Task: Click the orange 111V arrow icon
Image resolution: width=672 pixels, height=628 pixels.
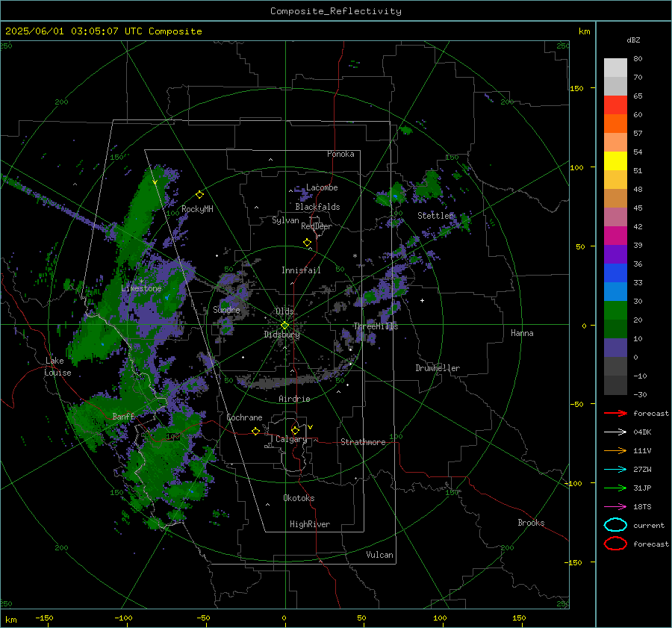Action: pyautogui.click(x=615, y=450)
